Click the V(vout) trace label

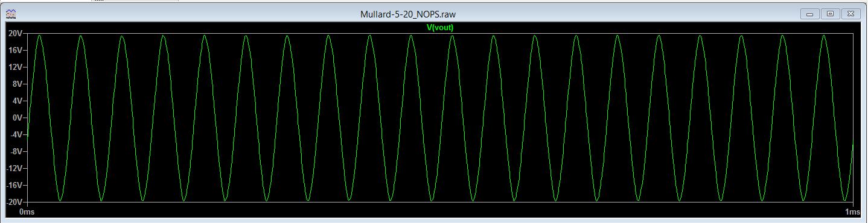[439, 28]
